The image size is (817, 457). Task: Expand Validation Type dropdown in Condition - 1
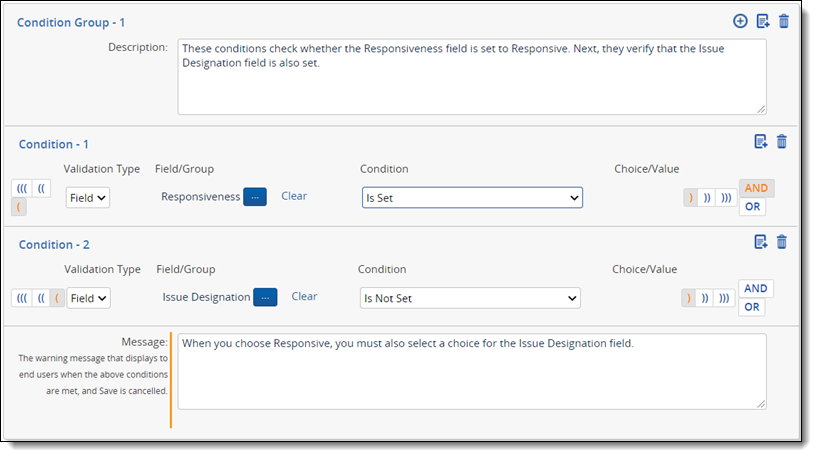click(88, 198)
